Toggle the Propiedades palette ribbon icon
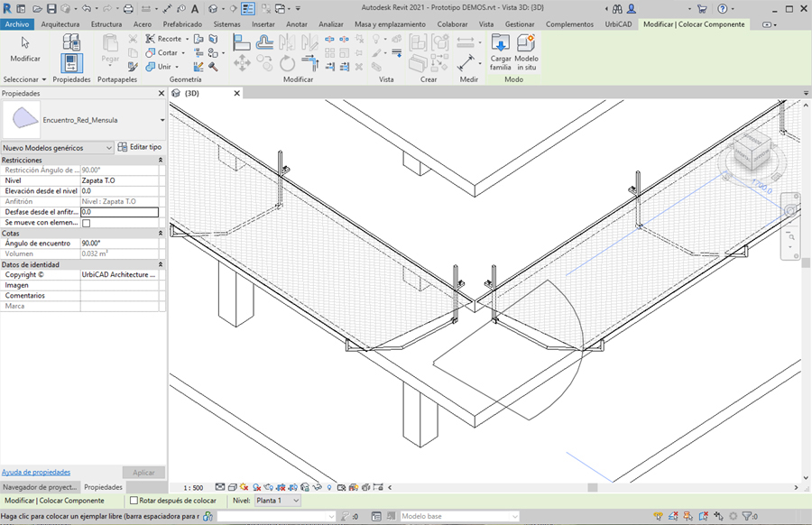812x525 pixels. pos(71,62)
